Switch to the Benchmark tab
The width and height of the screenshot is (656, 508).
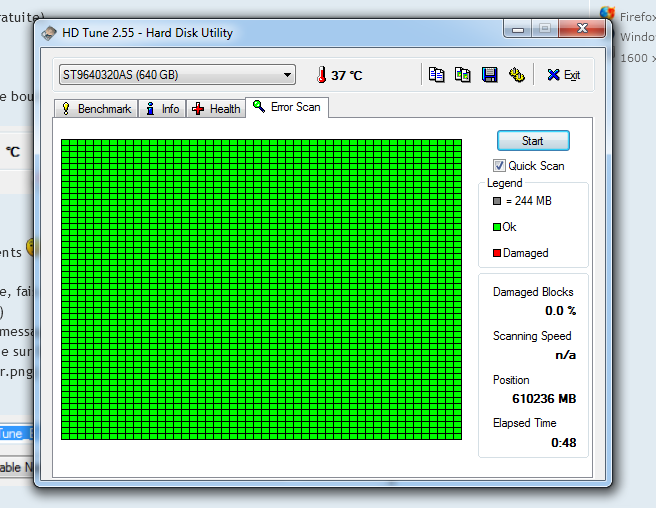point(96,109)
